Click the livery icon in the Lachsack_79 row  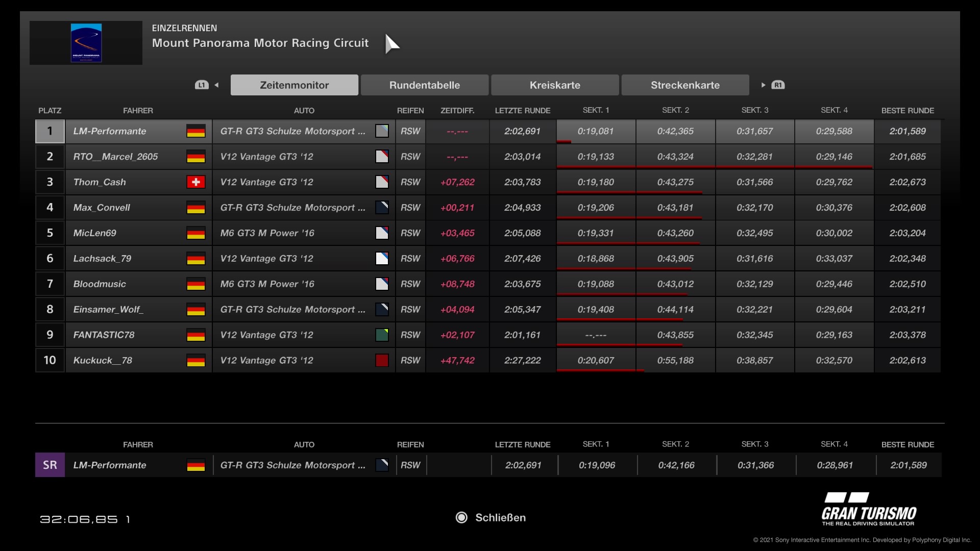[382, 259]
